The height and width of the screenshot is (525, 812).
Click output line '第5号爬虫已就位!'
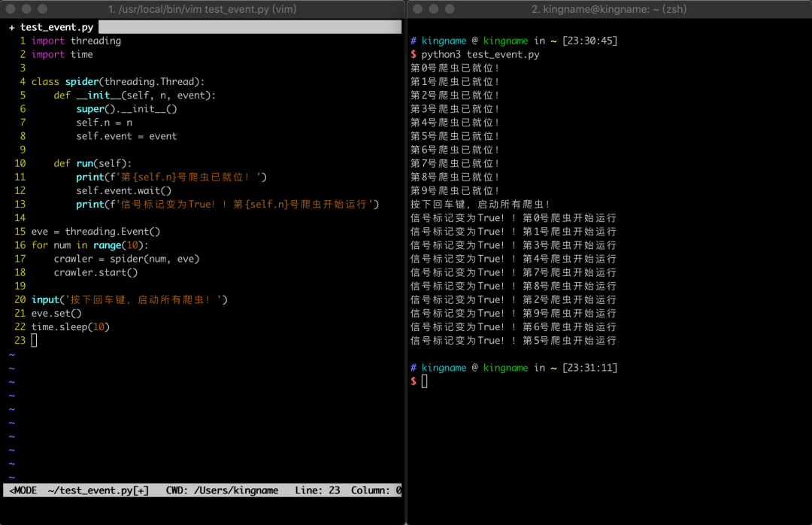(x=455, y=136)
